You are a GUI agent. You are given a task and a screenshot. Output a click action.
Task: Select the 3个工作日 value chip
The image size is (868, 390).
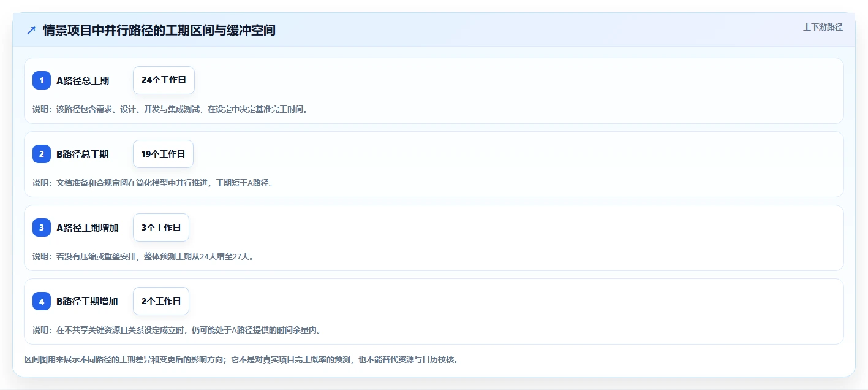161,227
